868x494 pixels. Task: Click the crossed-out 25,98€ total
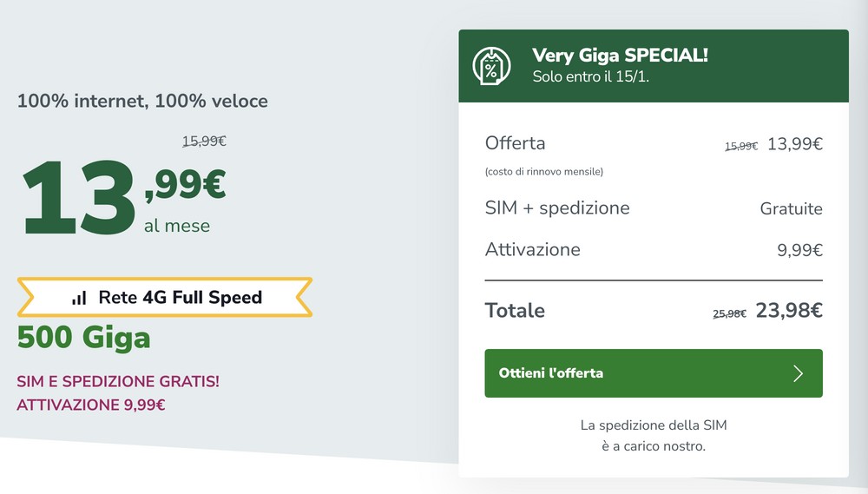(x=729, y=314)
